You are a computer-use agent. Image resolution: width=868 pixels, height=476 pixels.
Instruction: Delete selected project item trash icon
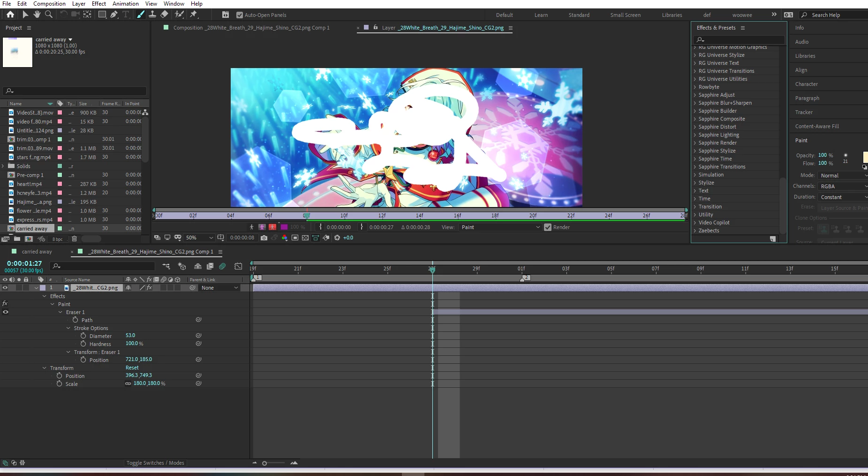74,238
